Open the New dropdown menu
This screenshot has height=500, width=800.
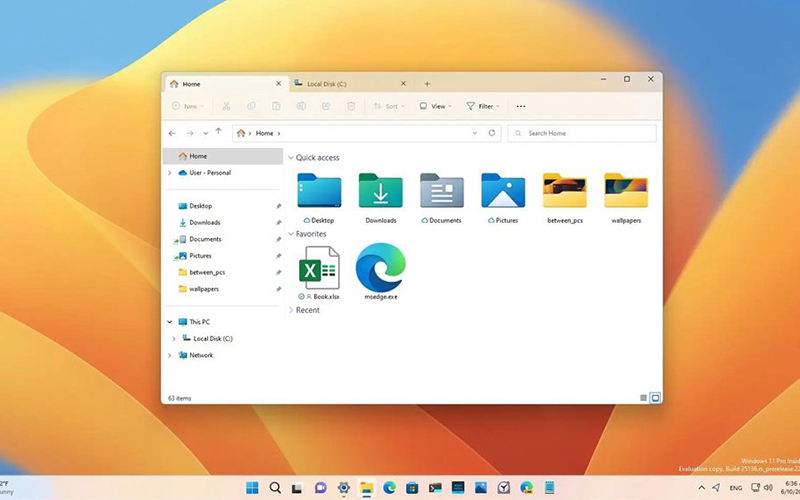[x=188, y=106]
